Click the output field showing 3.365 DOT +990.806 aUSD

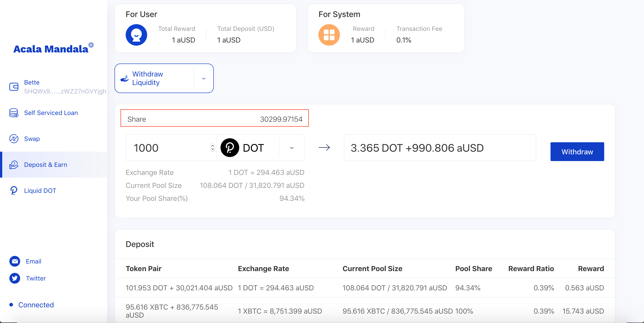440,148
